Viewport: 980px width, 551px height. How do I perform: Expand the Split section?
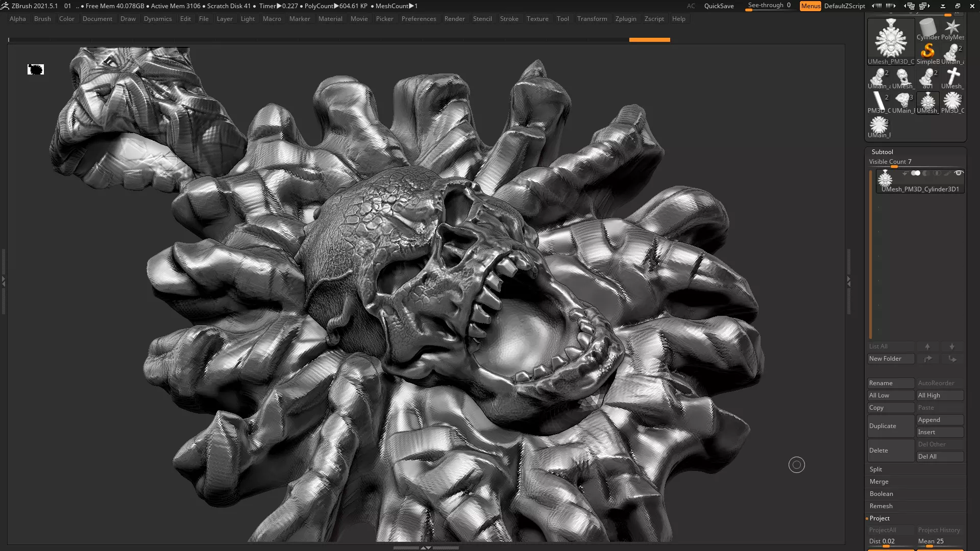pos(876,469)
